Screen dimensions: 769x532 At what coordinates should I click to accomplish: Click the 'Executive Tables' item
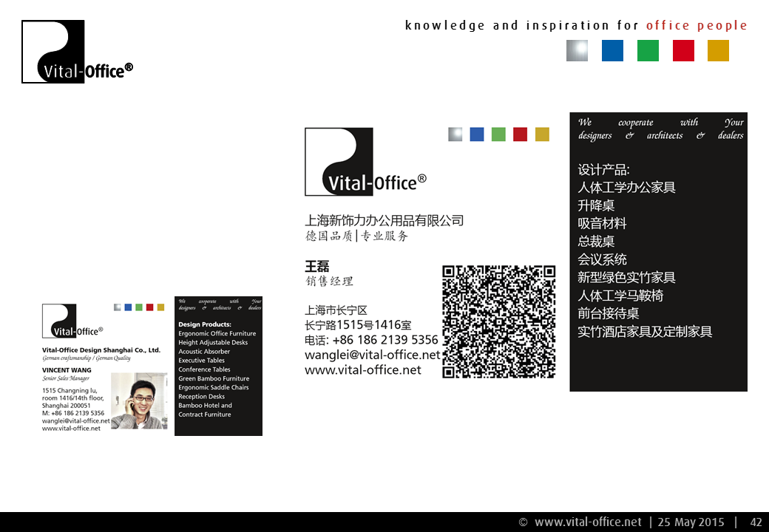[202, 360]
